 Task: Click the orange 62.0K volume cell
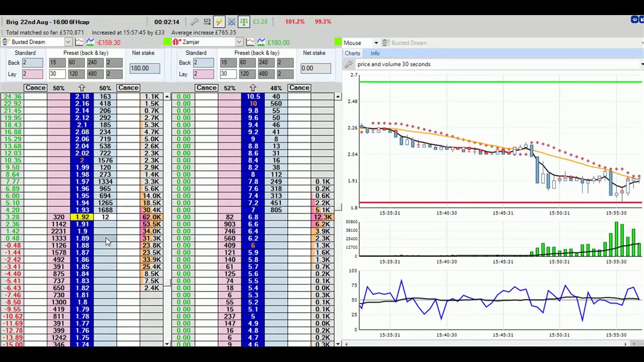pyautogui.click(x=151, y=217)
